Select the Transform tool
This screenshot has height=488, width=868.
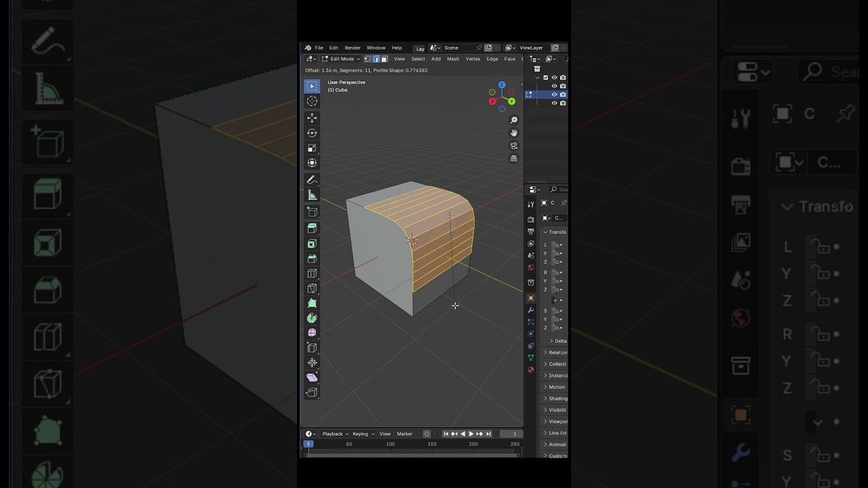[312, 163]
